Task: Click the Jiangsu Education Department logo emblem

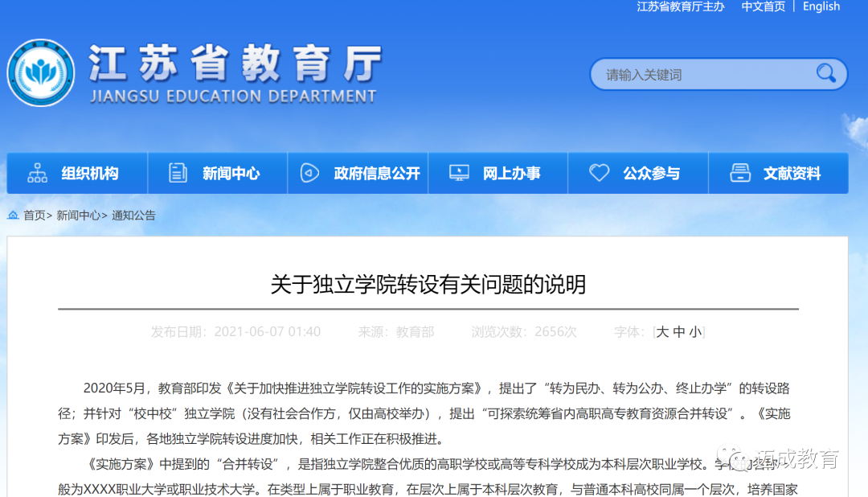Action: tap(40, 72)
